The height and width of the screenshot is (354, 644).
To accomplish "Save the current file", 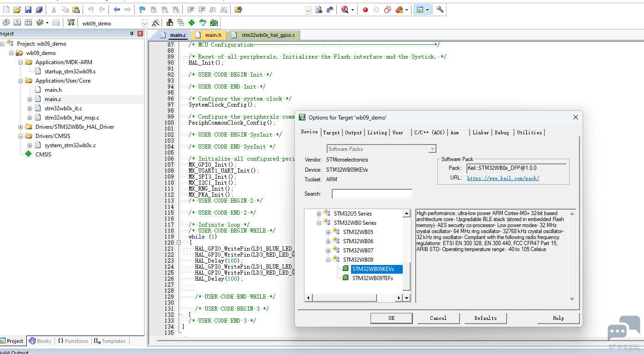I will 28,10.
